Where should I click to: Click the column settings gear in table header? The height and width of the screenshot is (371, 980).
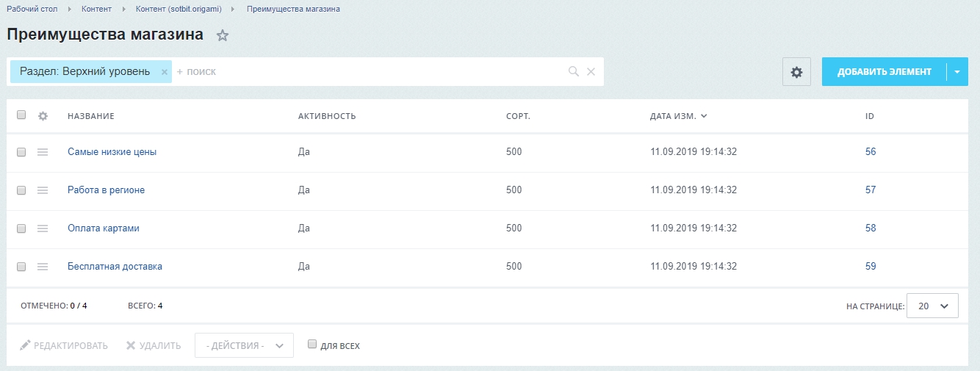[43, 116]
